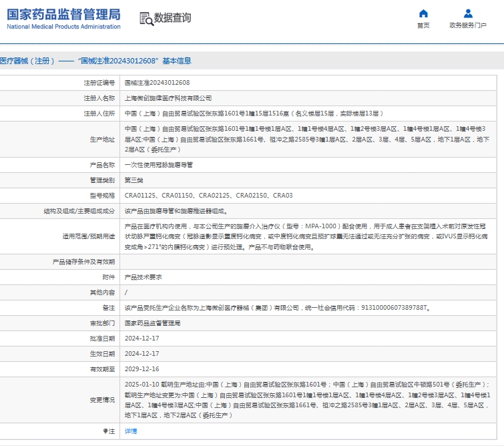Image resolution: width=504 pixels, height=446 pixels.
Task: Click the 变更情况 change record text
Action: (x=307, y=400)
